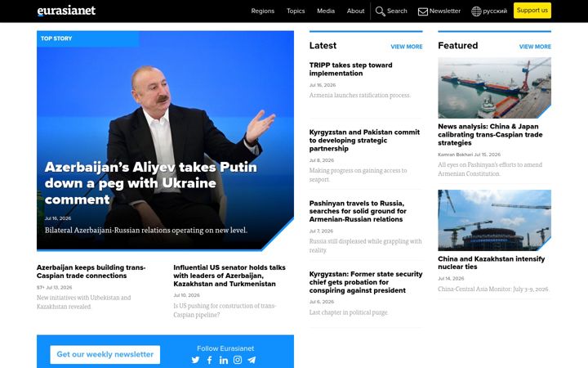
Task: Click author name Kamran Bokhari
Action: point(455,155)
